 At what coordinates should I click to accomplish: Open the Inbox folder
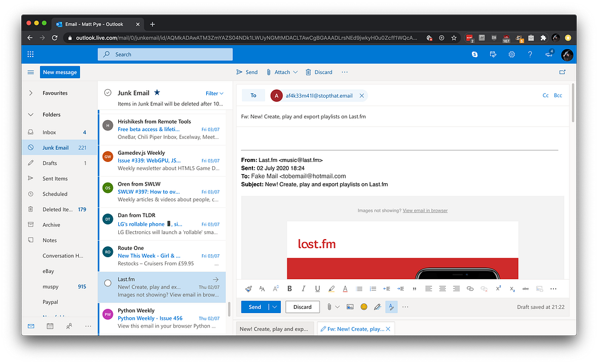(x=59, y=132)
